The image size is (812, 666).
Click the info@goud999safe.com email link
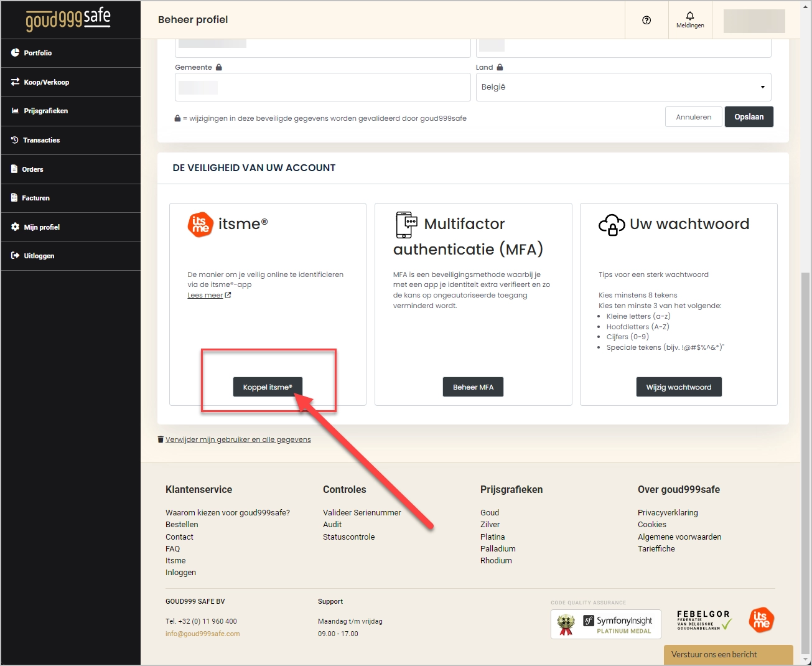203,634
